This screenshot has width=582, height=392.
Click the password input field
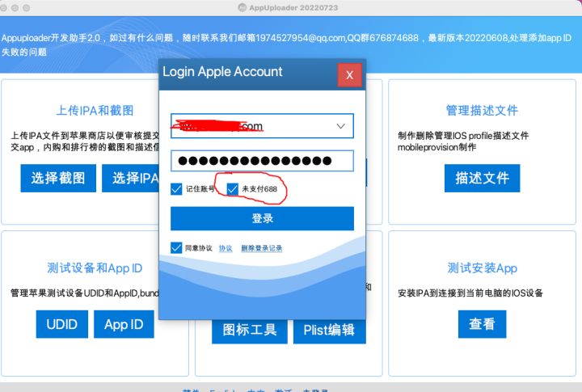[x=262, y=161]
